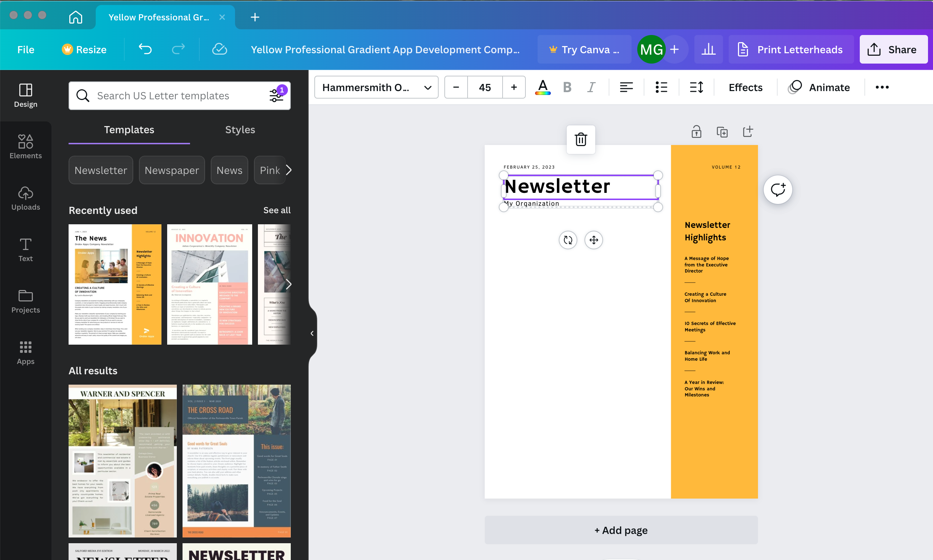
Task: Click the Newsletter filter tag
Action: [x=101, y=170]
